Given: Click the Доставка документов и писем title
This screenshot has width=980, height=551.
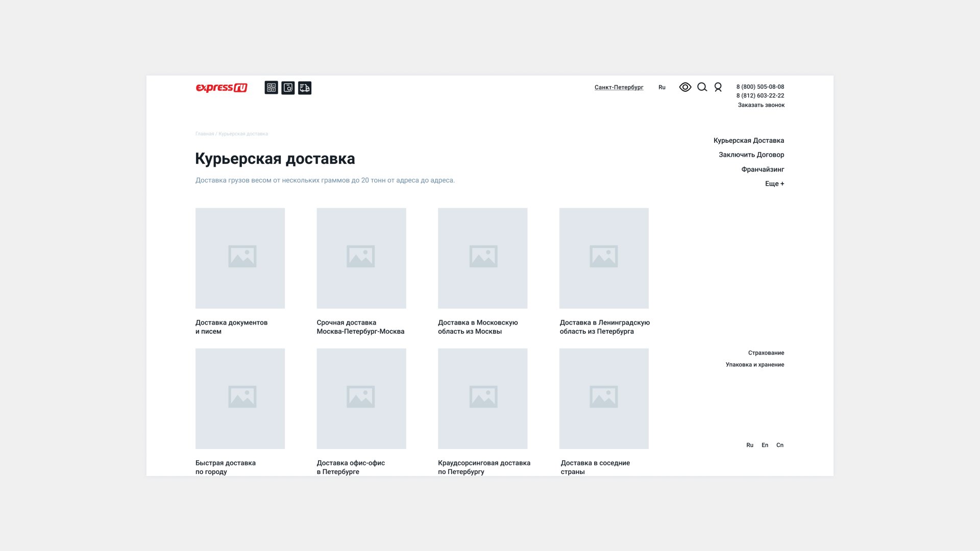Looking at the screenshot, I should tap(231, 327).
